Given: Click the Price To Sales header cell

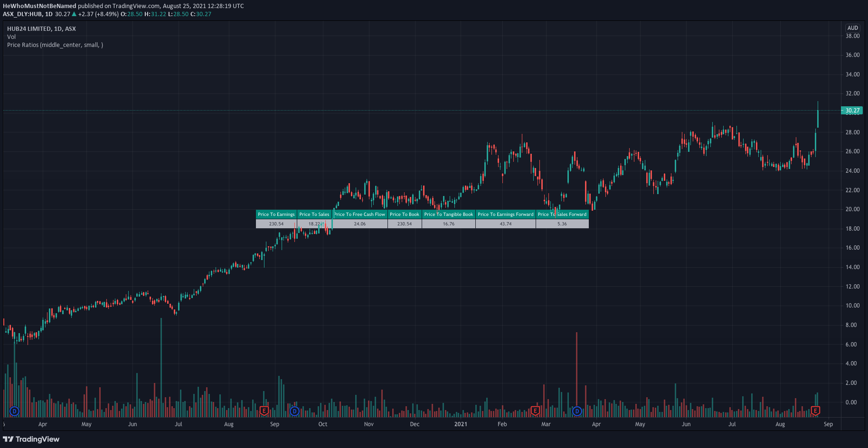Looking at the screenshot, I should pos(314,215).
